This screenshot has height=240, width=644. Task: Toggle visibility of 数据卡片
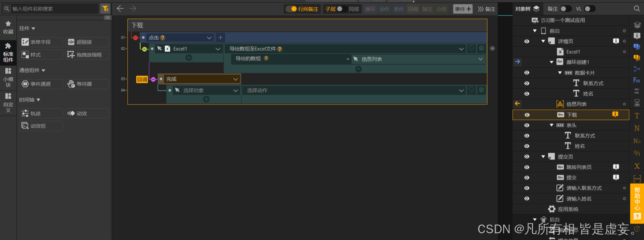click(527, 73)
